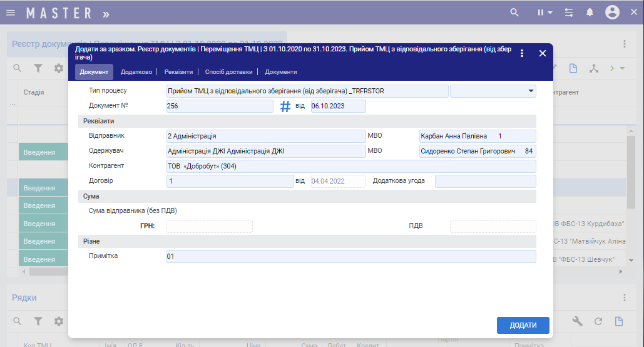This screenshot has width=644, height=347.
Task: Open the hamburger main menu
Action: (x=11, y=13)
